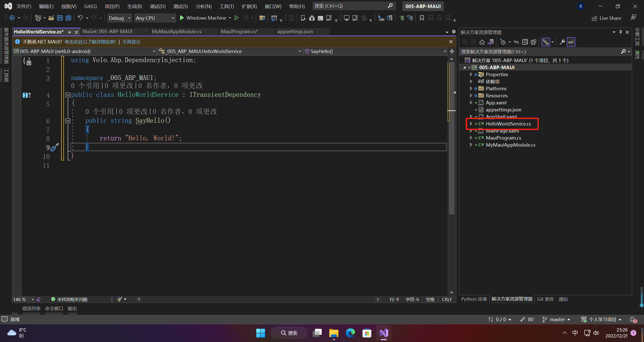644x342 pixels.
Task: Click the Undo arrow icon
Action: tap(80, 18)
